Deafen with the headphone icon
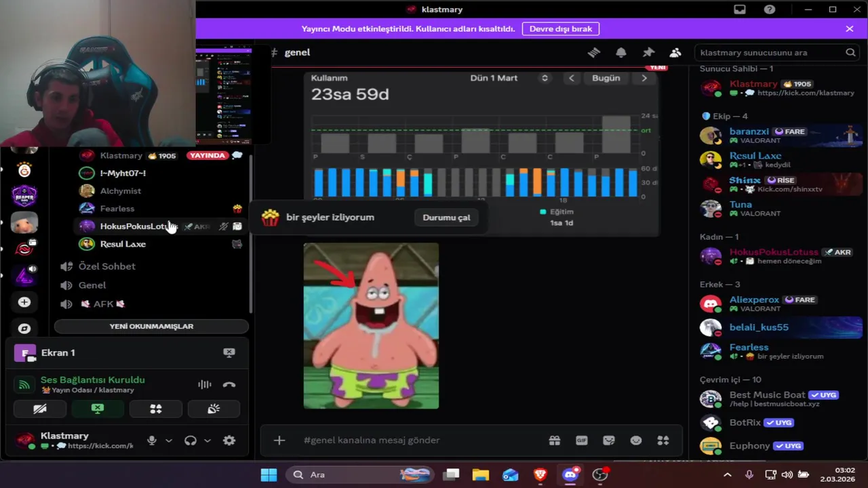 click(x=191, y=441)
